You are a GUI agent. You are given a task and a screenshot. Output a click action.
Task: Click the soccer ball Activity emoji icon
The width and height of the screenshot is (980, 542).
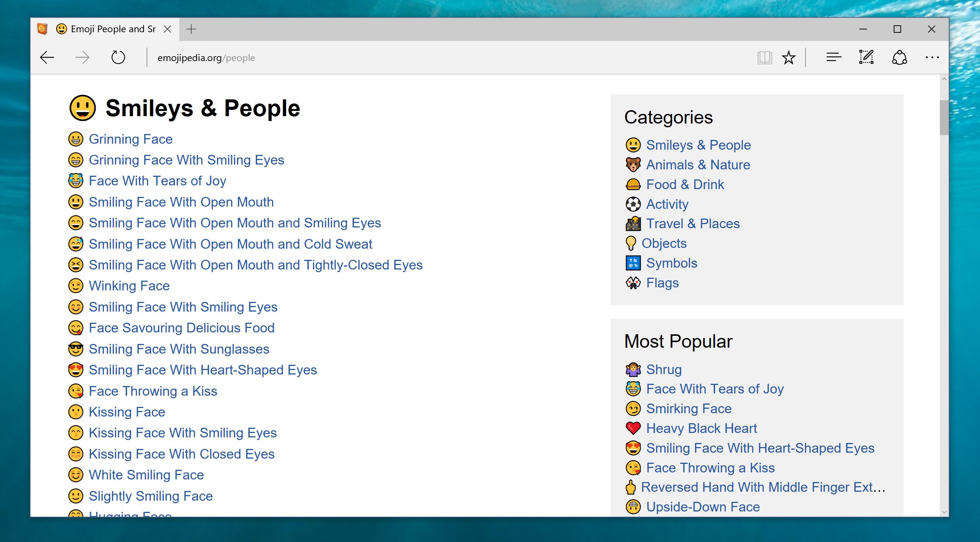tap(633, 204)
